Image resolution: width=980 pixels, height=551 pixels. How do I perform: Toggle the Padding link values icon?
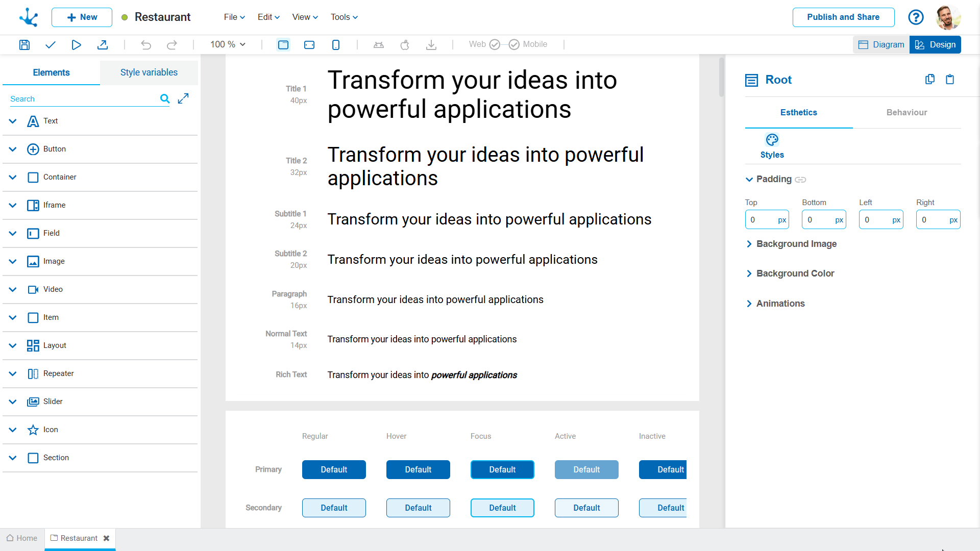tap(800, 180)
